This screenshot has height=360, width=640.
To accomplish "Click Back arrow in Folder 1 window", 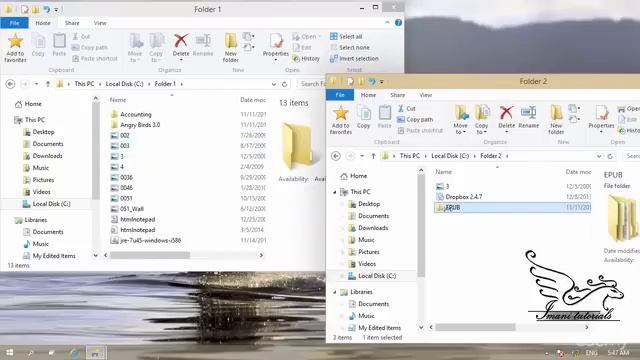I will point(11,84).
